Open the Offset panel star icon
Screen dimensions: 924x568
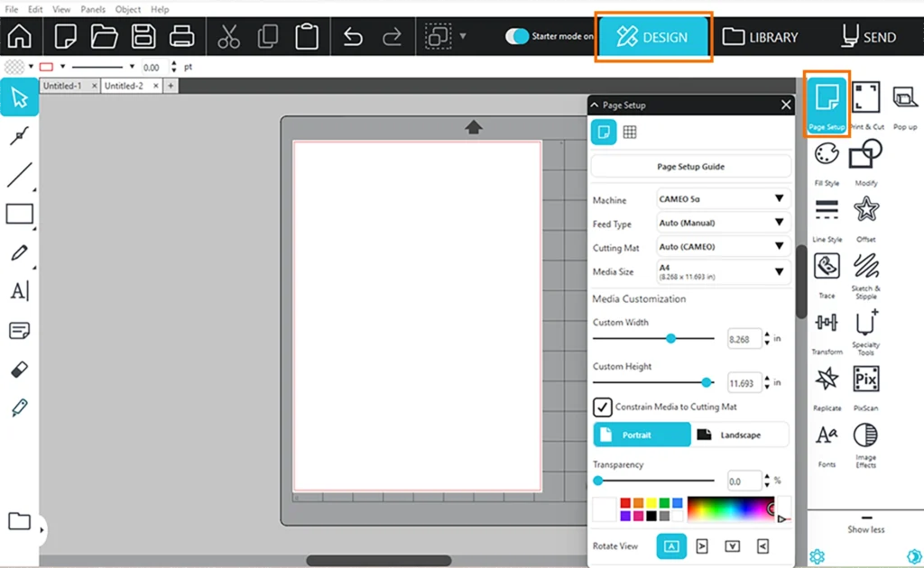865,212
